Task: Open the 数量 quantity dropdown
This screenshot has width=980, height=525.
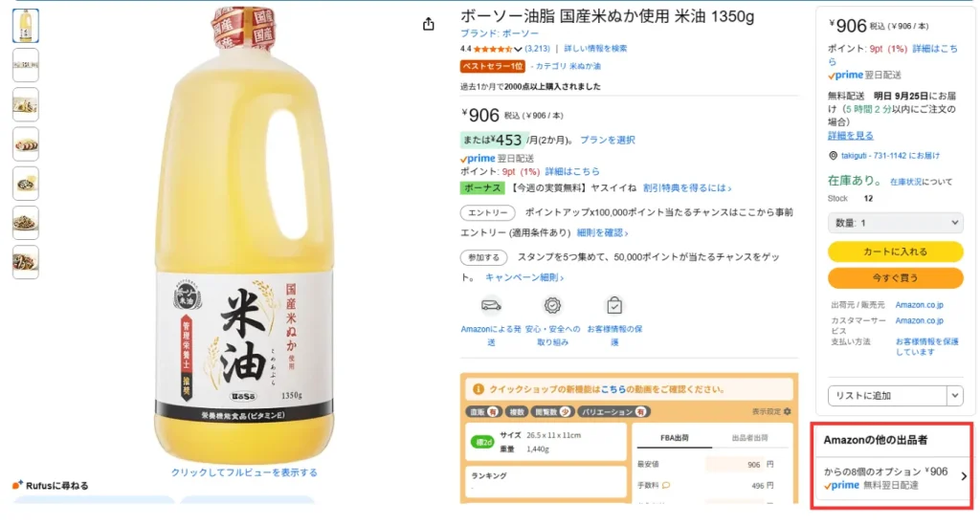Action: (x=895, y=223)
